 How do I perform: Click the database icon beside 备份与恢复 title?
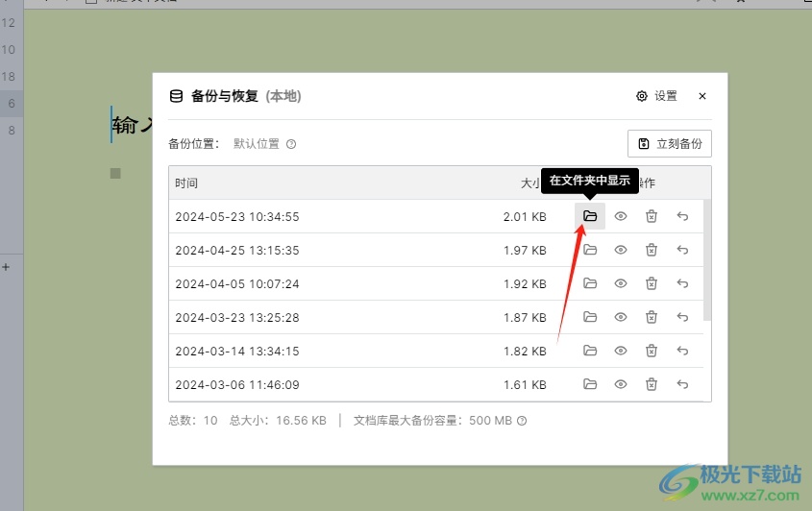click(x=176, y=96)
